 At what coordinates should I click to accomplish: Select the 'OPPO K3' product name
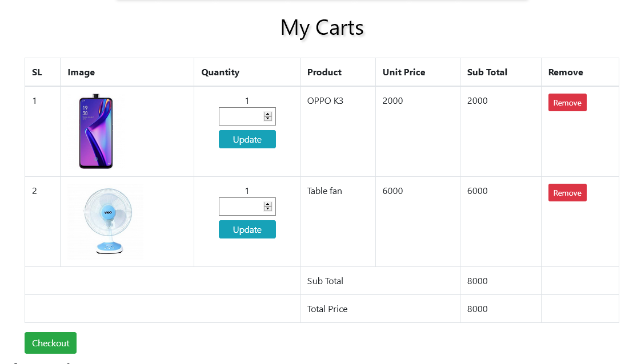tap(325, 101)
